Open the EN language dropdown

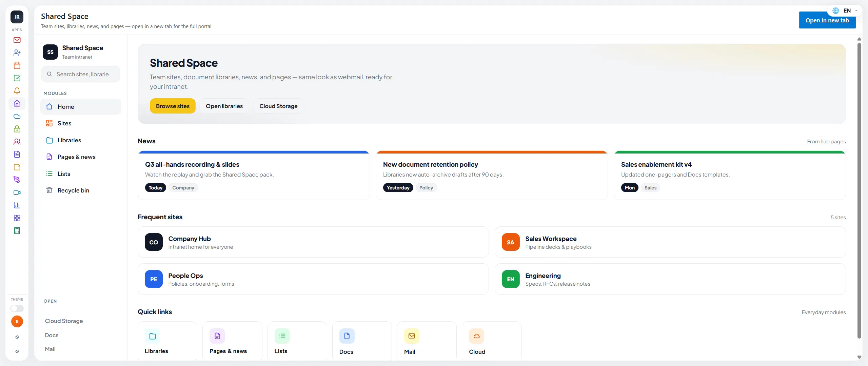point(845,11)
